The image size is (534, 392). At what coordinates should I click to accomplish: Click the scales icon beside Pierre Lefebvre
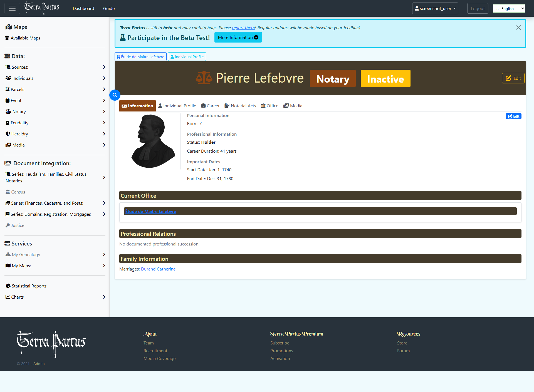point(204,78)
